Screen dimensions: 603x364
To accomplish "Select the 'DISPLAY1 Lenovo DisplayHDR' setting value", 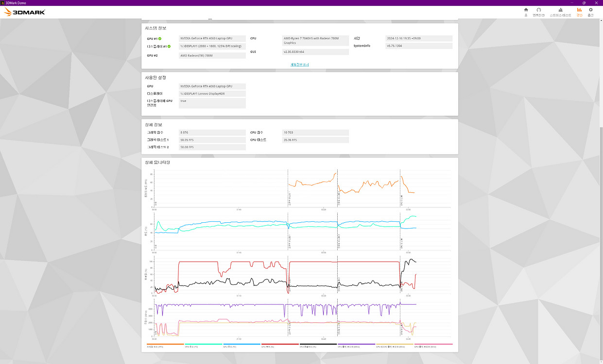I will pyautogui.click(x=212, y=94).
